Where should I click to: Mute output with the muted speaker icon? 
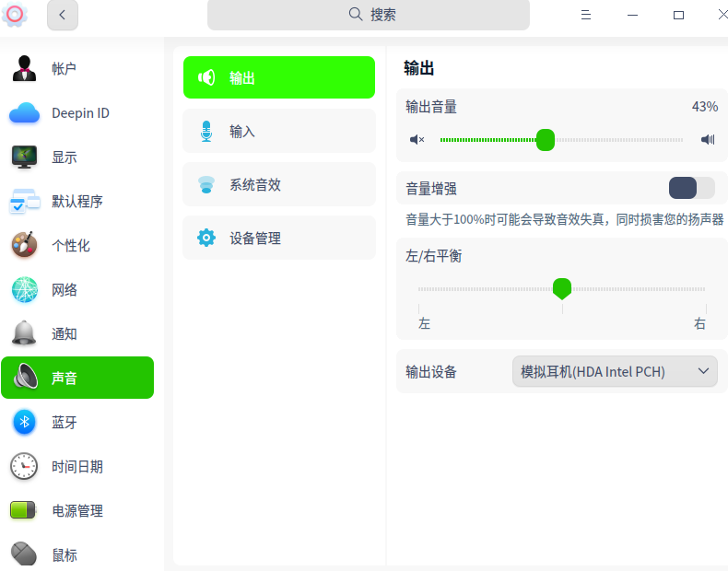click(417, 139)
